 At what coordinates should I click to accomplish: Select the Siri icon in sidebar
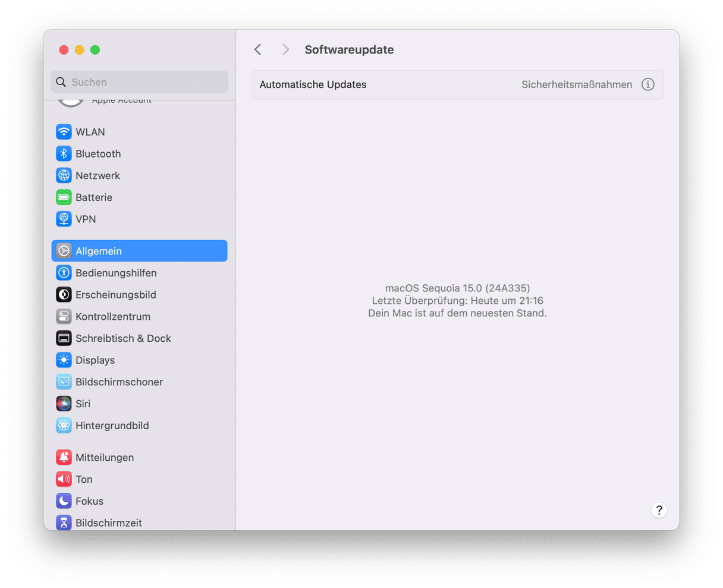64,404
